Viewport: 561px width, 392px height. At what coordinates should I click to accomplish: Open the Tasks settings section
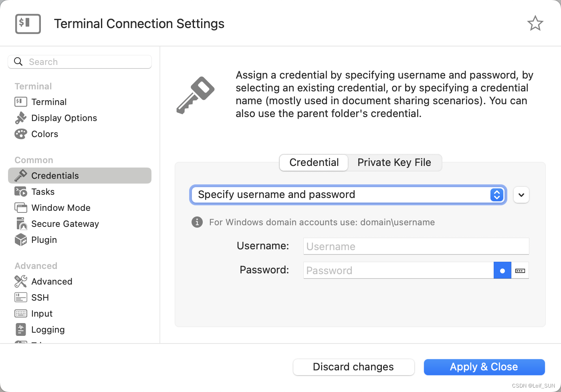tap(42, 192)
